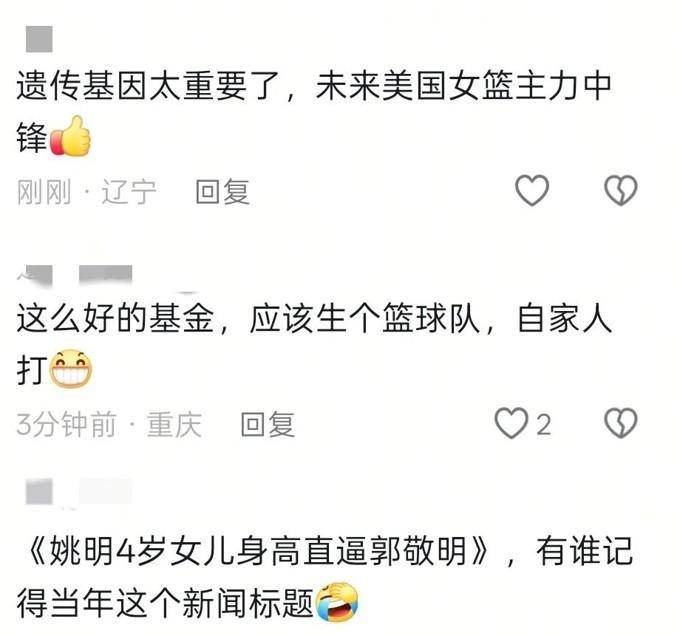Tap the like count 2 beside heart
The height and width of the screenshot is (636, 680).
pos(544,424)
